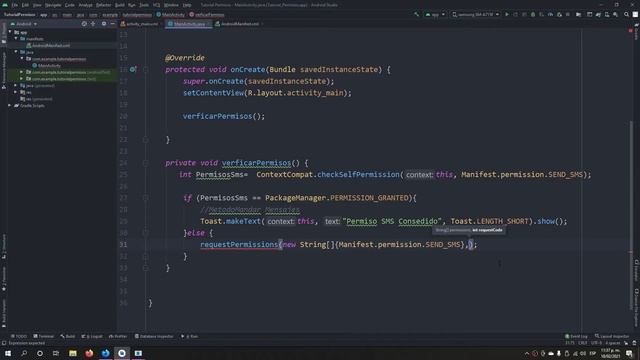Click the requestPermissions method name
The width and height of the screenshot is (640, 360).
(x=239, y=244)
